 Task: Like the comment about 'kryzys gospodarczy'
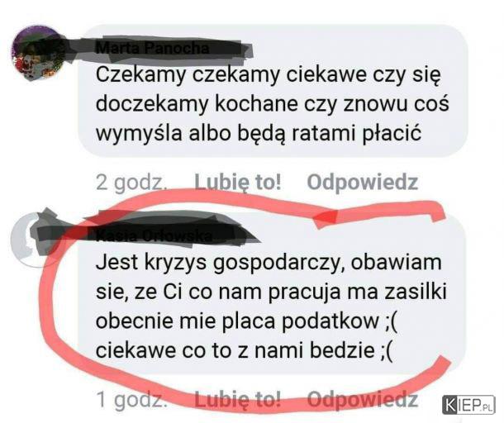click(x=238, y=400)
